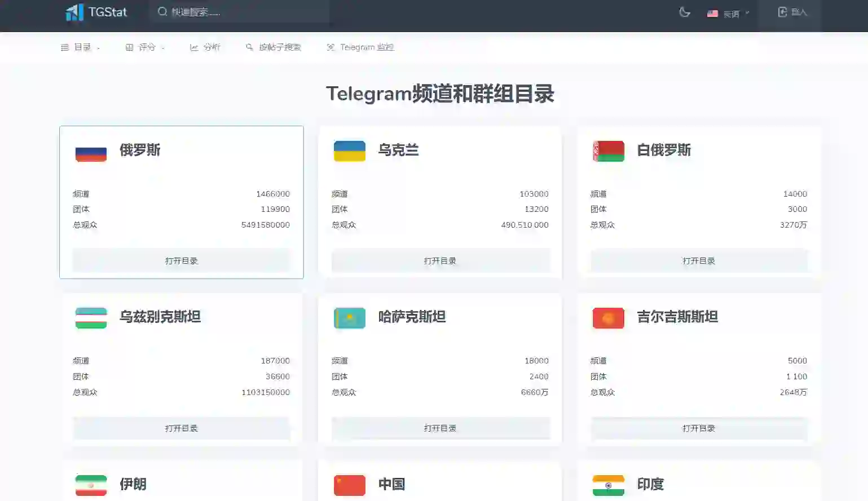Viewport: 868px width, 501px height.
Task: Toggle dark mode with the moon icon
Action: (684, 12)
